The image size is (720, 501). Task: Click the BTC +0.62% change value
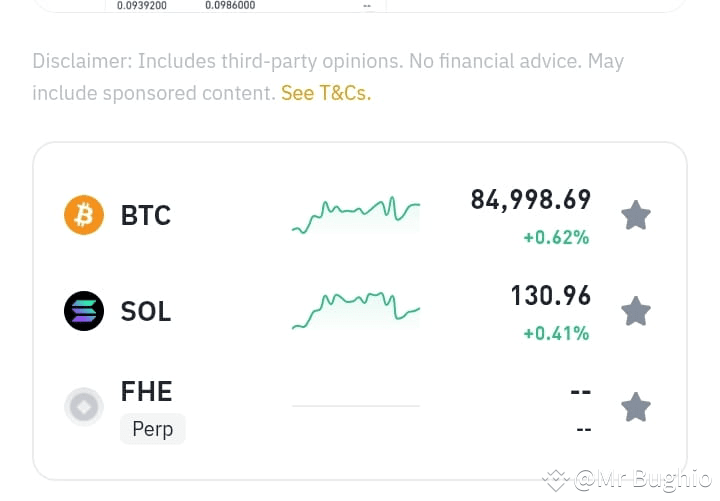coord(556,237)
